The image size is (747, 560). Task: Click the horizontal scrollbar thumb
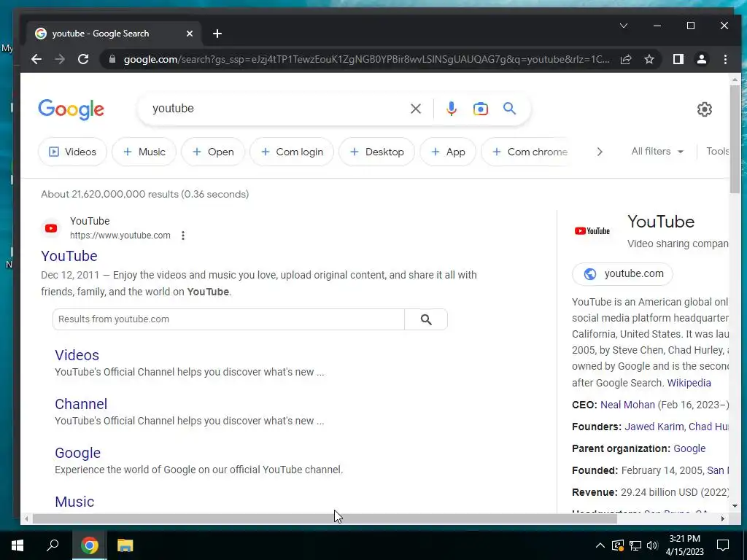325,519
